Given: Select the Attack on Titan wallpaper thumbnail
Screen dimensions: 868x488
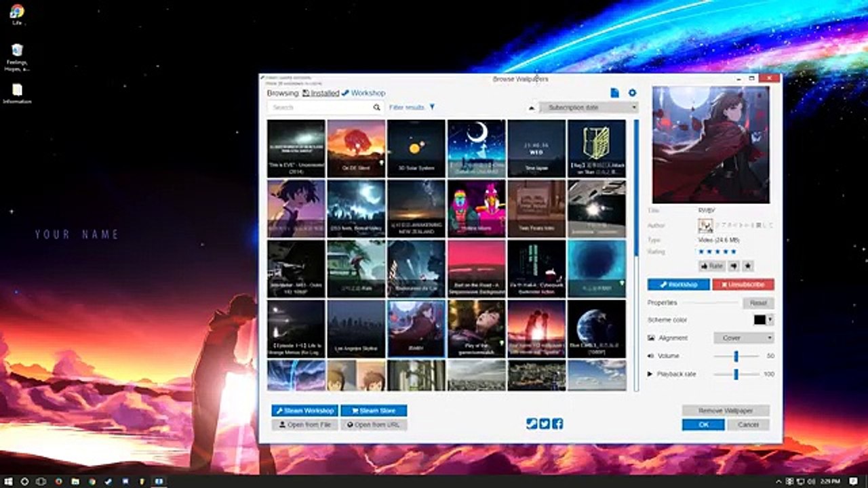Looking at the screenshot, I should tap(597, 149).
